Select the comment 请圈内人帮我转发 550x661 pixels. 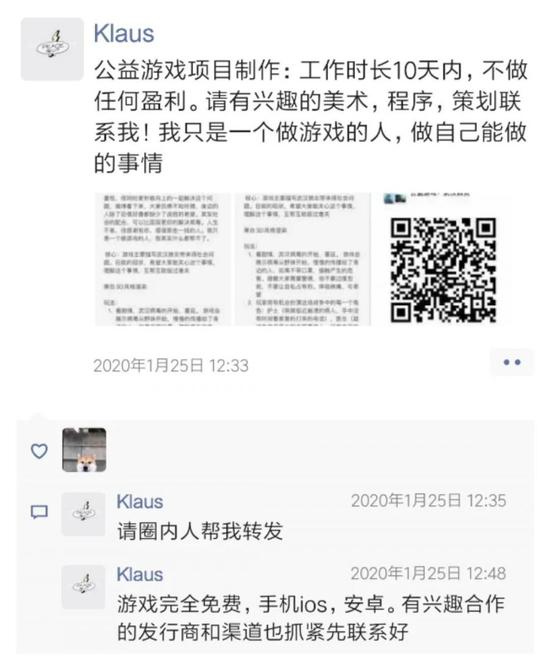(200, 531)
